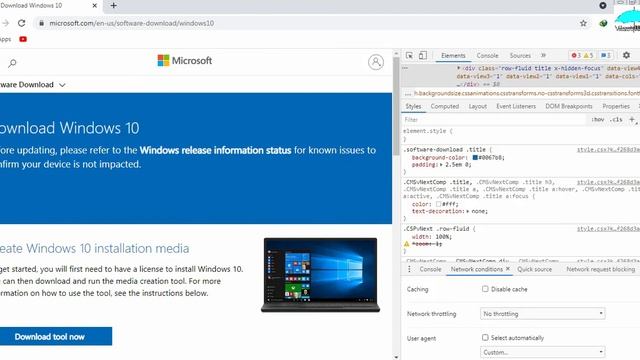Click the zoom property warning icon

click(x=407, y=244)
